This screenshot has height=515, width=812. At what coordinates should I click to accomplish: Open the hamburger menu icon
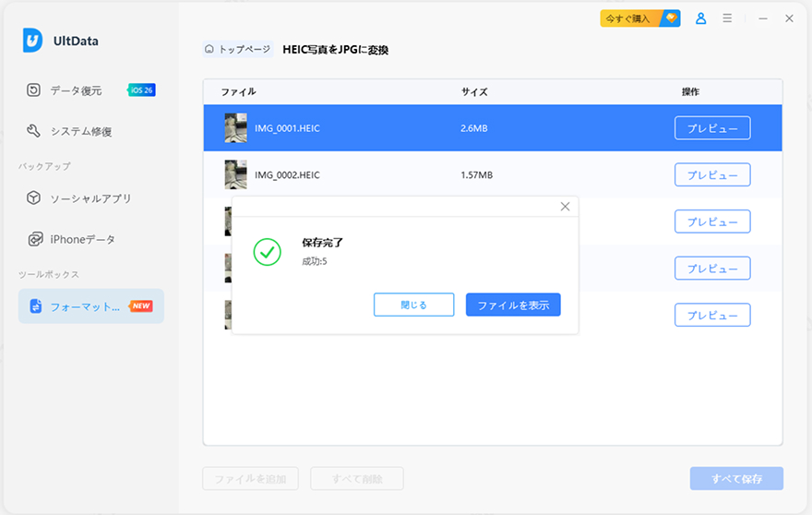tap(727, 18)
